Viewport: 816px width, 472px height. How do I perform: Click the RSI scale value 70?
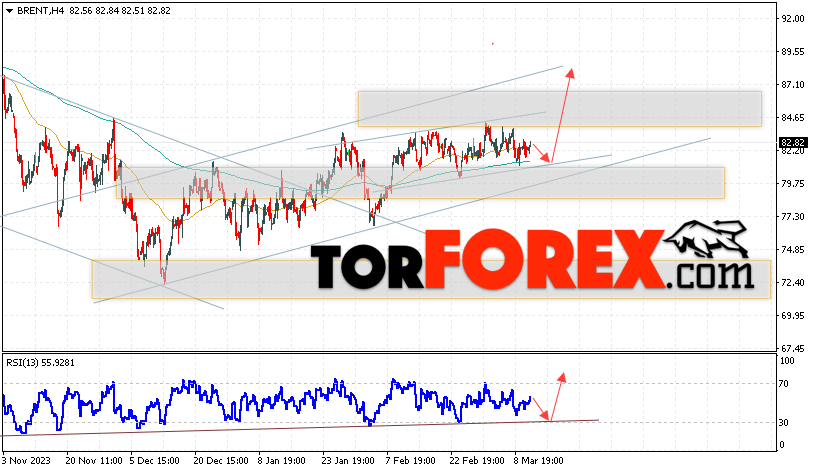pos(784,384)
